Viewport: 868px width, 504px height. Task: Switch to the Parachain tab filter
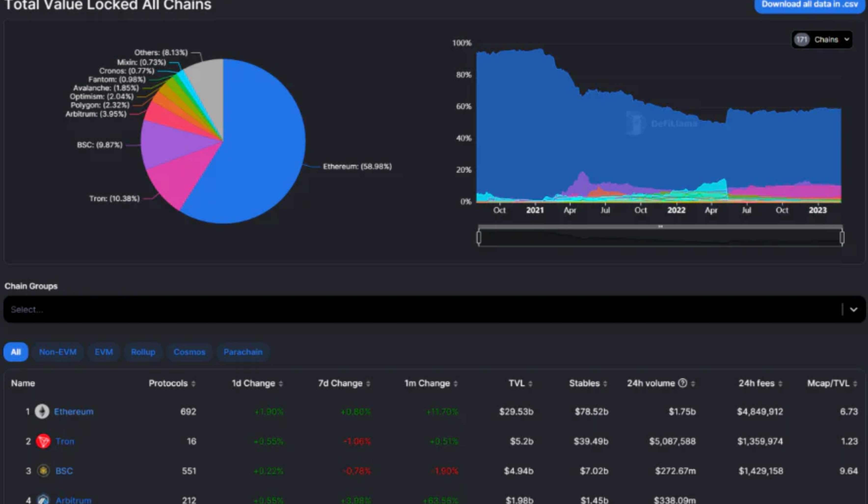(243, 352)
